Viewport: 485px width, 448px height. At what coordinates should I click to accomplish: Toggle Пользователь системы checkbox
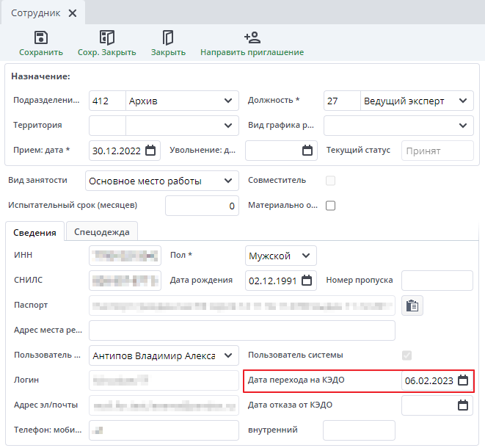[x=406, y=355]
